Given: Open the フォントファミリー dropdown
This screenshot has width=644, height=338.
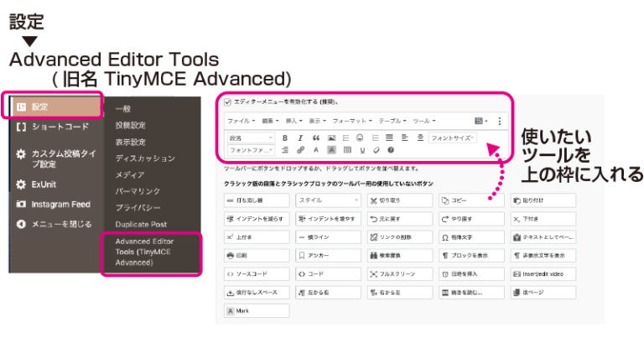Looking at the screenshot, I should [x=250, y=150].
